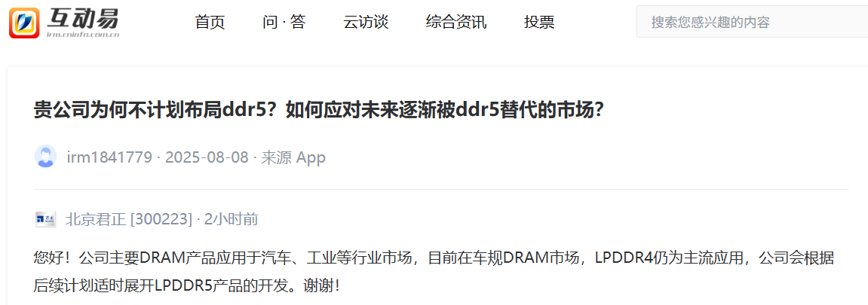868x305 pixels.
Task: Click the question title about ddr5
Action: click(x=318, y=111)
